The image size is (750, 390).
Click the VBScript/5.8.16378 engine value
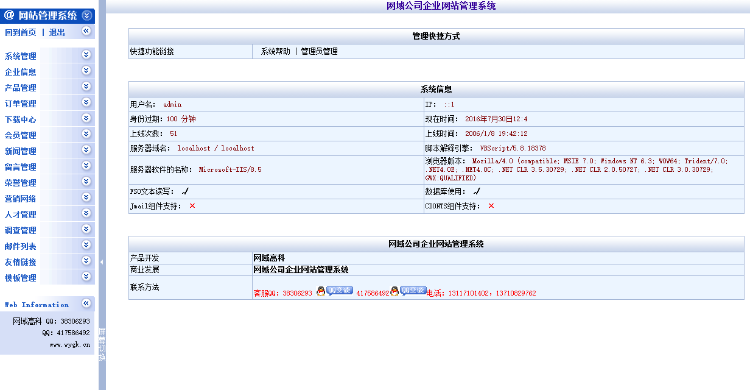tap(513, 148)
